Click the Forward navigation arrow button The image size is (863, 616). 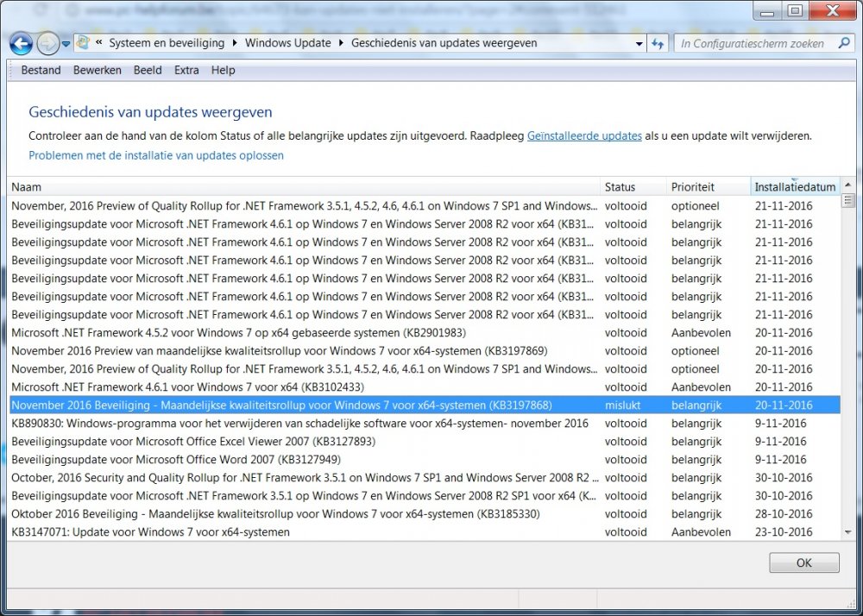click(x=47, y=43)
